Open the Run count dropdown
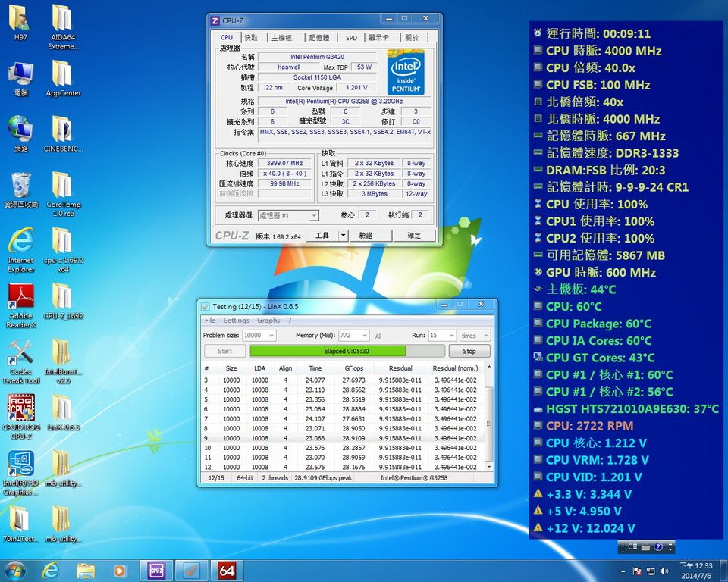Viewport: 728px width, 582px height. pos(442,336)
